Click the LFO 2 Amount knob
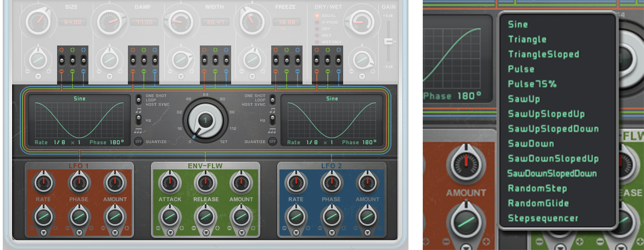Image resolution: width=644 pixels, height=250 pixels. 367,181
